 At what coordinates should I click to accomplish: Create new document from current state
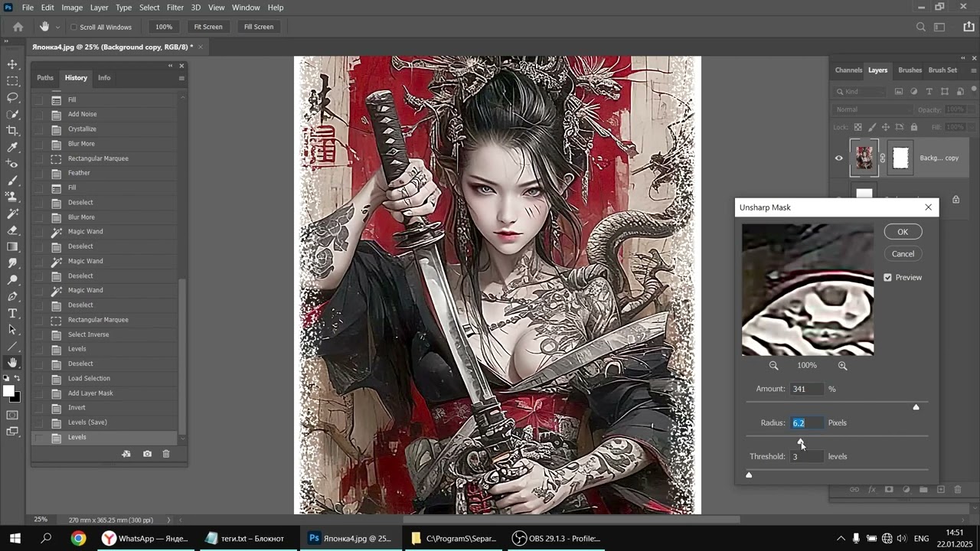coord(126,454)
